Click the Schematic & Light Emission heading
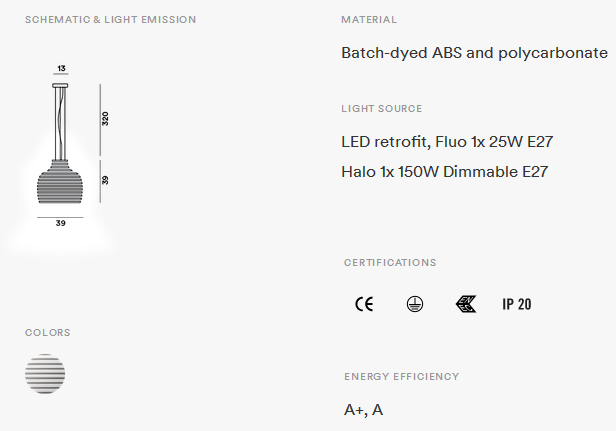The height and width of the screenshot is (431, 616). coord(110,20)
